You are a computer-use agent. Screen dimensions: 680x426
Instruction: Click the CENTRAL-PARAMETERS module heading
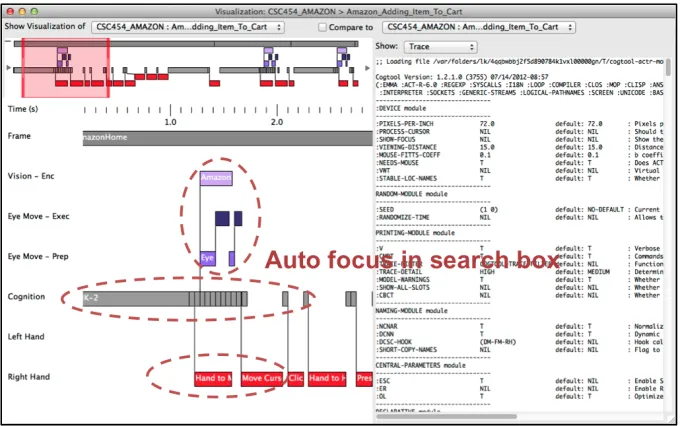click(x=421, y=365)
